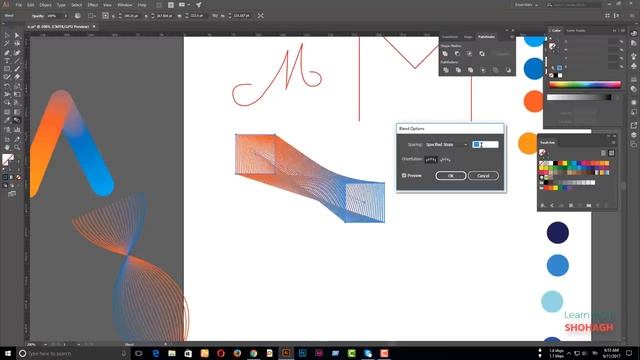This screenshot has height=360, width=640.
Task: Select the Line Segment tool
Action: point(17,61)
